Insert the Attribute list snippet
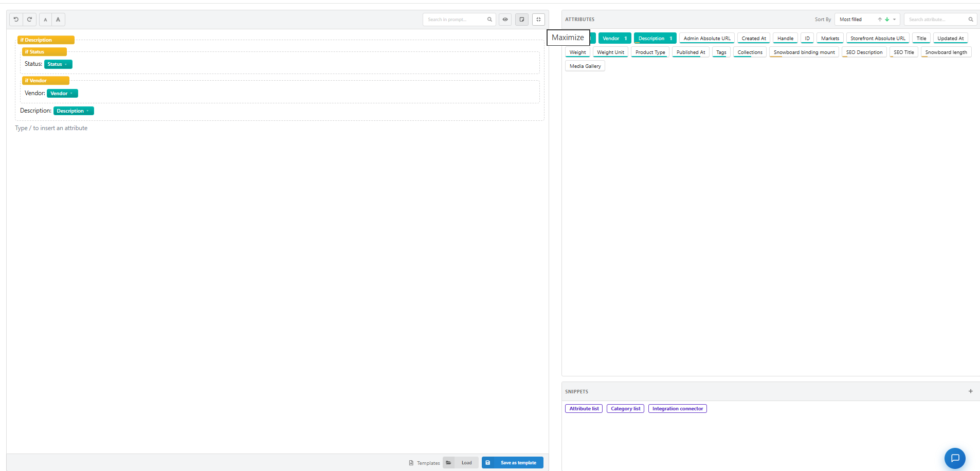The width and height of the screenshot is (980, 471). click(x=584, y=409)
